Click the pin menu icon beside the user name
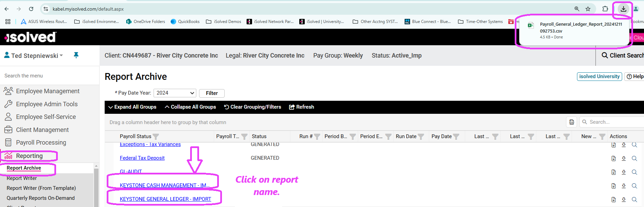This screenshot has width=644, height=207. [76, 55]
